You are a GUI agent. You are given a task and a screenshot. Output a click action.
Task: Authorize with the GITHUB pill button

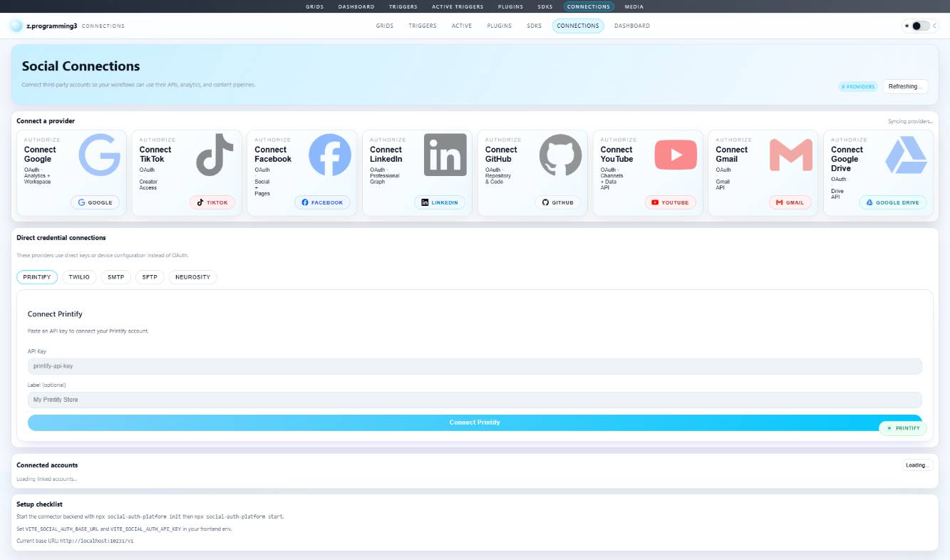click(558, 202)
